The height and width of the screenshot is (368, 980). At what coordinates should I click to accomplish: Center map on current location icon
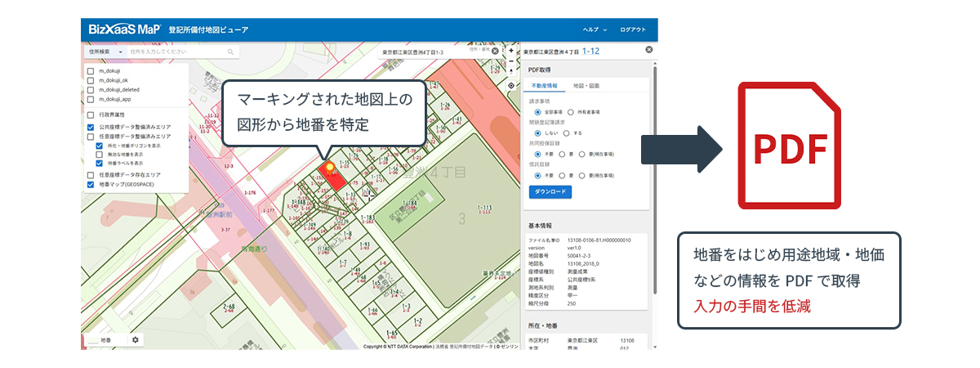[x=511, y=85]
